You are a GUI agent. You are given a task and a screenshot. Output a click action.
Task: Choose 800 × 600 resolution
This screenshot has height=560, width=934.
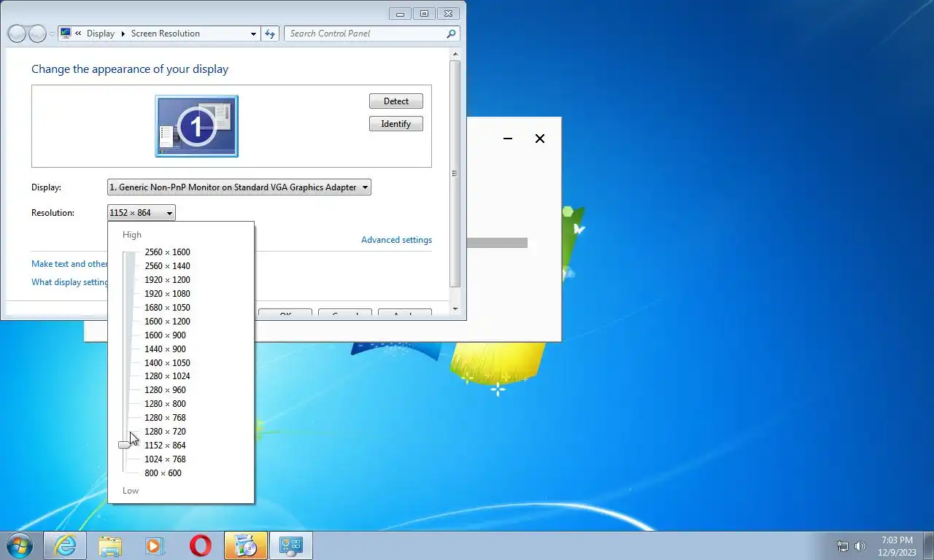[x=163, y=473]
